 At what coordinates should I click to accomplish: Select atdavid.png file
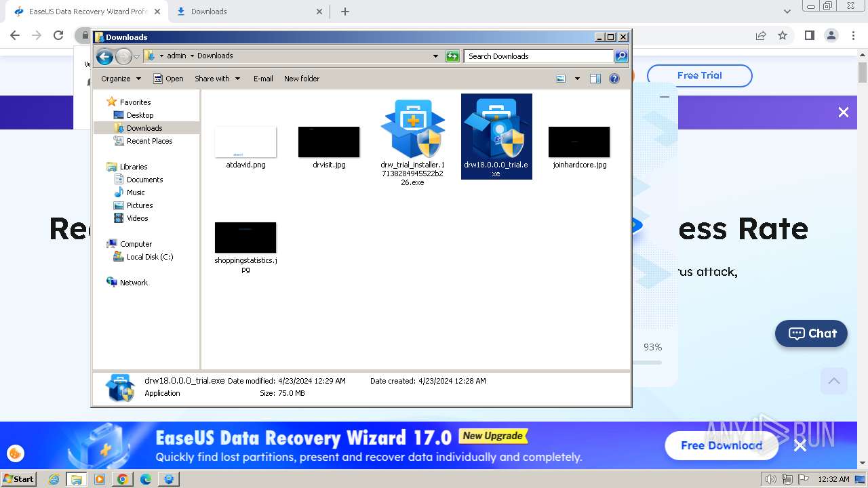pos(245,148)
